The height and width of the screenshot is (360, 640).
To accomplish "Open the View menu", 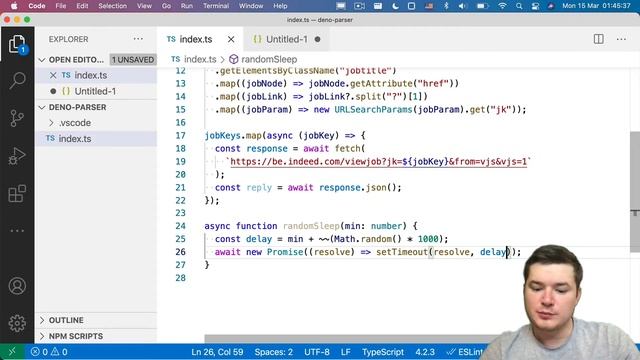I will click(144, 6).
